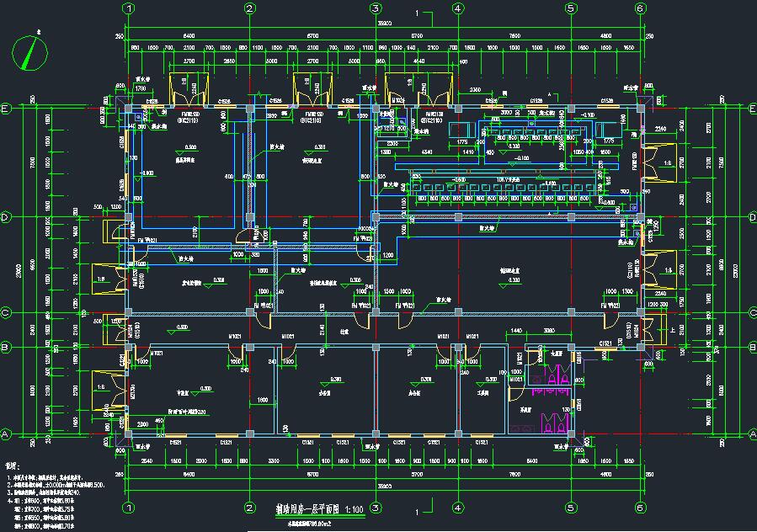Screen dimensions: 757x532
Task: Click the note line containing ±0.000m
Action: tap(56, 485)
